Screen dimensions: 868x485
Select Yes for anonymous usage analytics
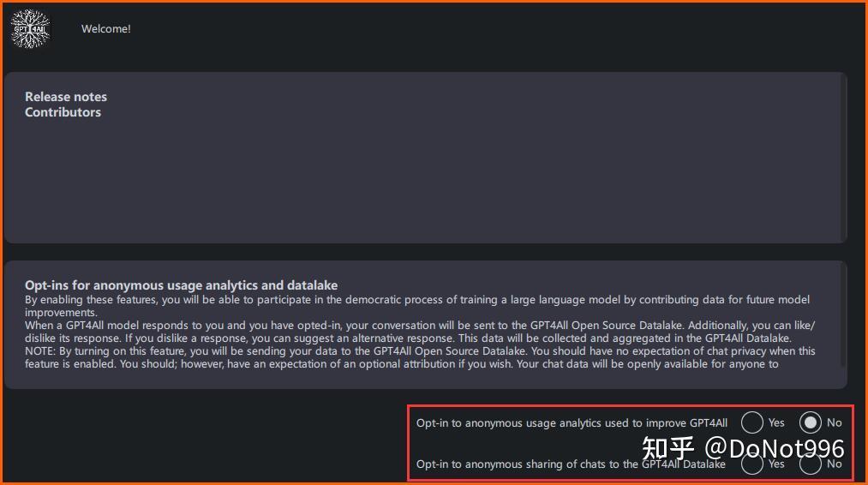click(x=751, y=422)
